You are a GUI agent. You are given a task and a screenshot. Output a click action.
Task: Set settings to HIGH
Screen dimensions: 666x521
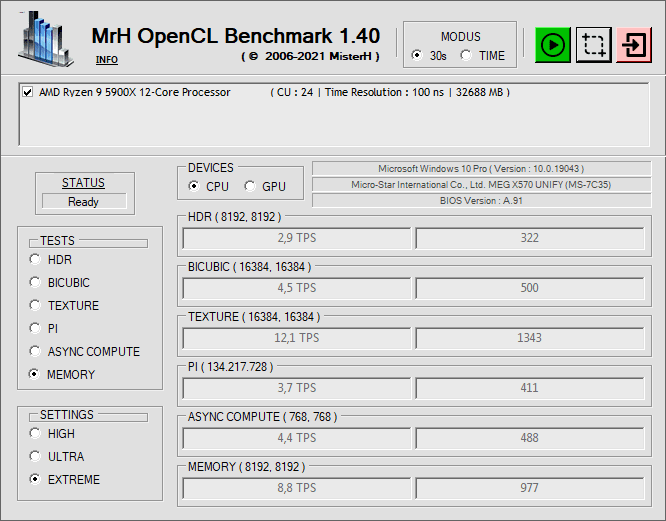35,433
